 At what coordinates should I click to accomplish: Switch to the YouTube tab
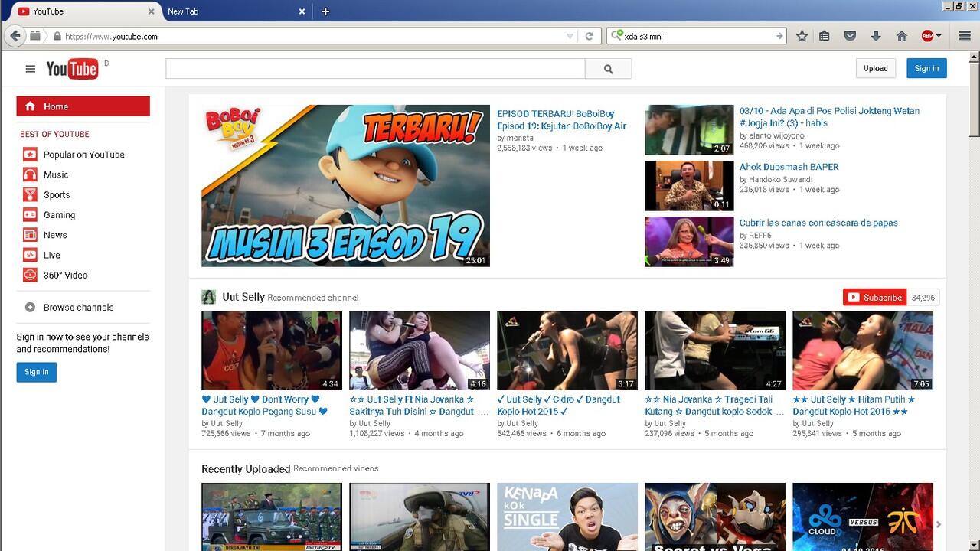(84, 11)
